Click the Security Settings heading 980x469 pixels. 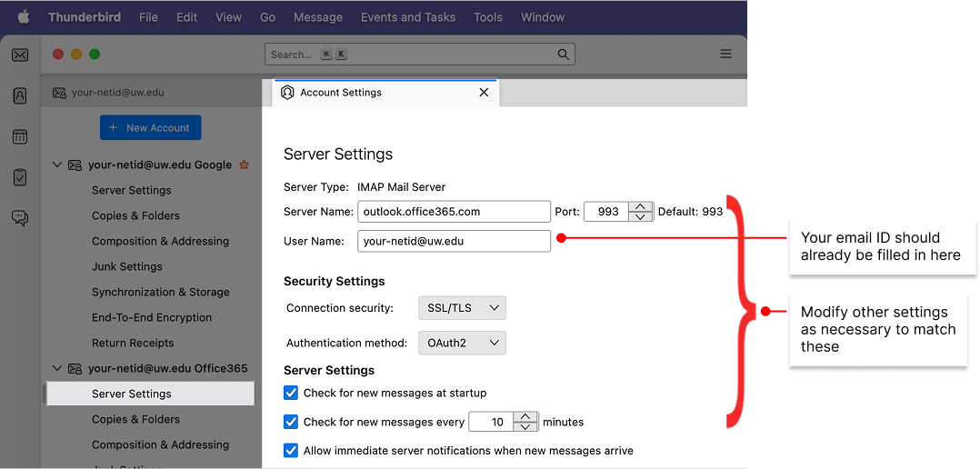pos(335,281)
